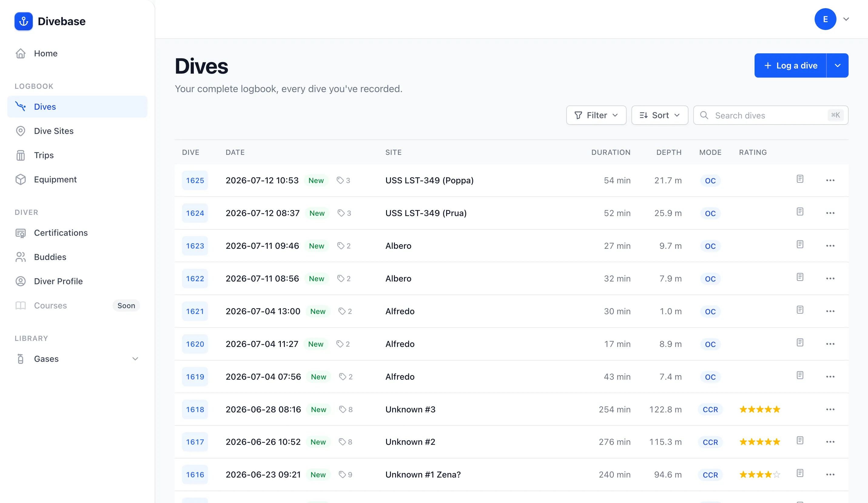Click the four-star rating on dive 1616
Image resolution: width=868 pixels, height=503 pixels.
tap(759, 475)
